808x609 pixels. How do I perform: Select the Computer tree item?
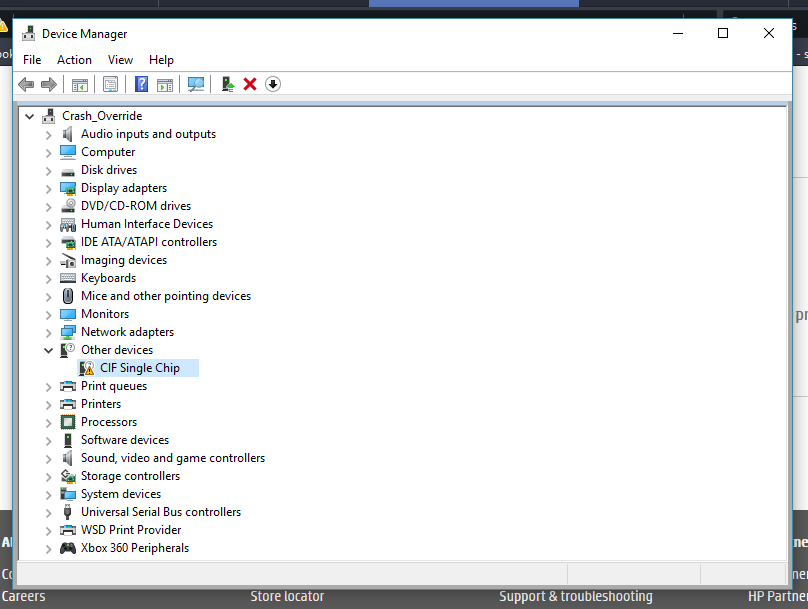[x=108, y=152]
